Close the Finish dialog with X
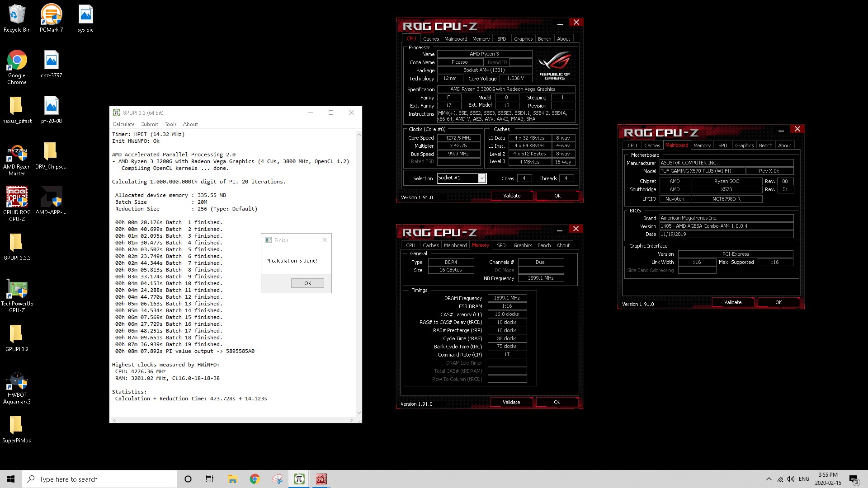Image resolution: width=868 pixels, height=488 pixels. pos(324,240)
